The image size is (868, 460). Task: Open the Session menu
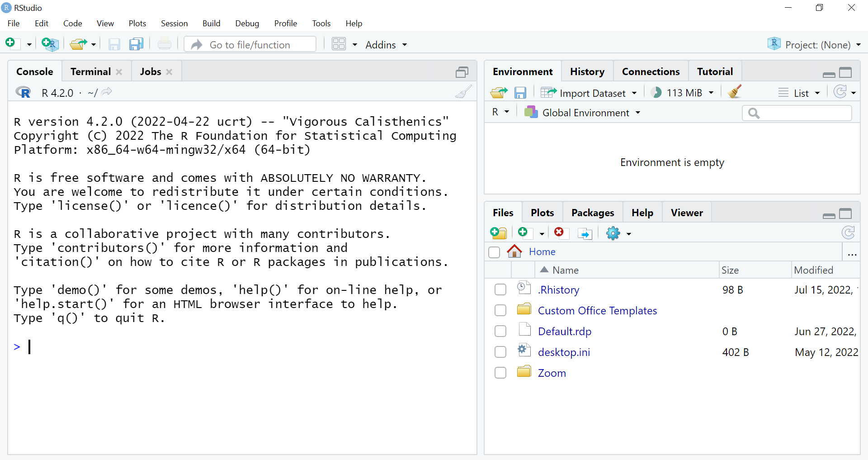pyautogui.click(x=174, y=24)
